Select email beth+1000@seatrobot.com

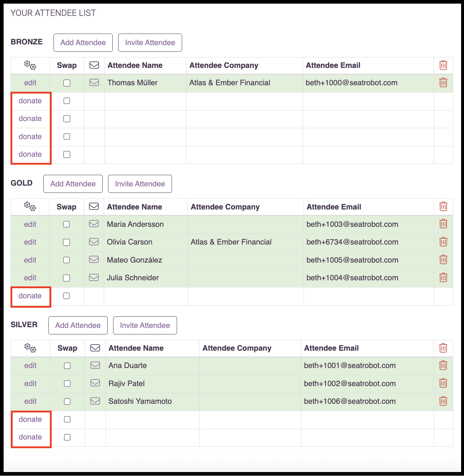pos(352,83)
